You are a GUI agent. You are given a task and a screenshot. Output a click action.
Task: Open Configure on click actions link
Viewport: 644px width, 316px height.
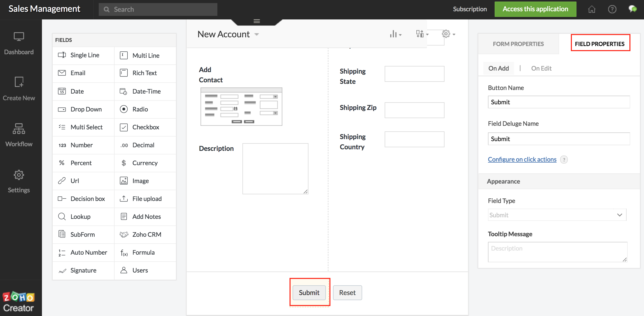click(522, 159)
